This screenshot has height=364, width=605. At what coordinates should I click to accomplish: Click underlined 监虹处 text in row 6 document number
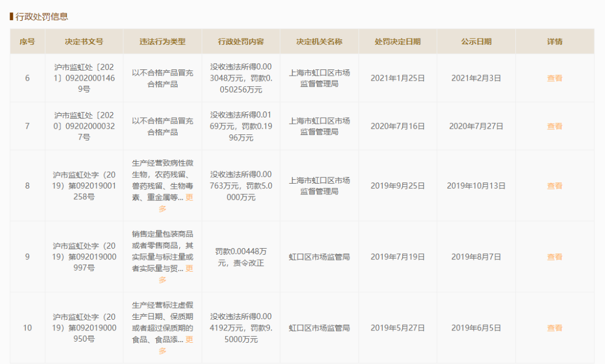click(x=82, y=68)
